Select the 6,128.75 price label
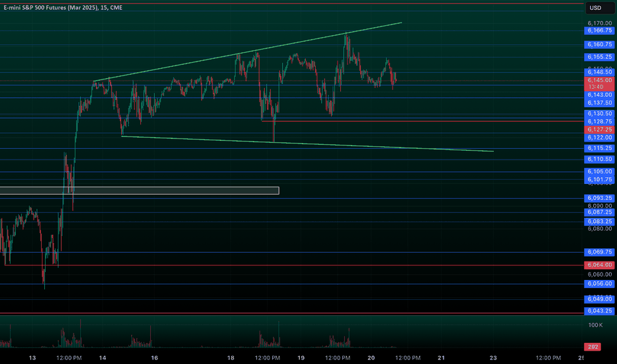Viewport: 617px width, 364px height. coord(599,122)
